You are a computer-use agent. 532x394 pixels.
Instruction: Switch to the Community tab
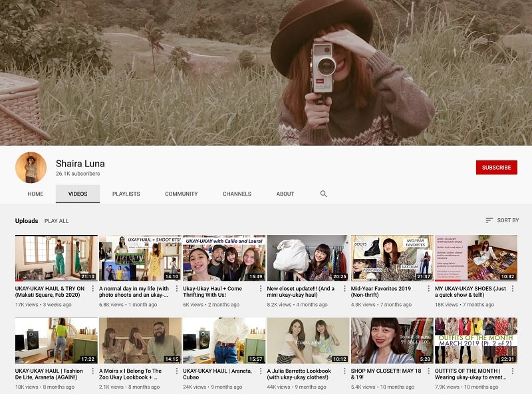click(181, 194)
